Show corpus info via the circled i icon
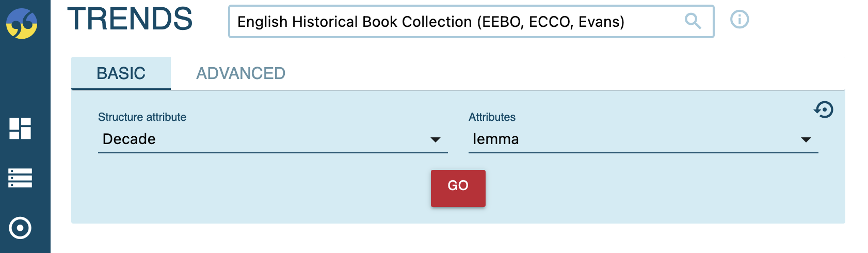Image resolution: width=868 pixels, height=253 pixels. [x=740, y=20]
